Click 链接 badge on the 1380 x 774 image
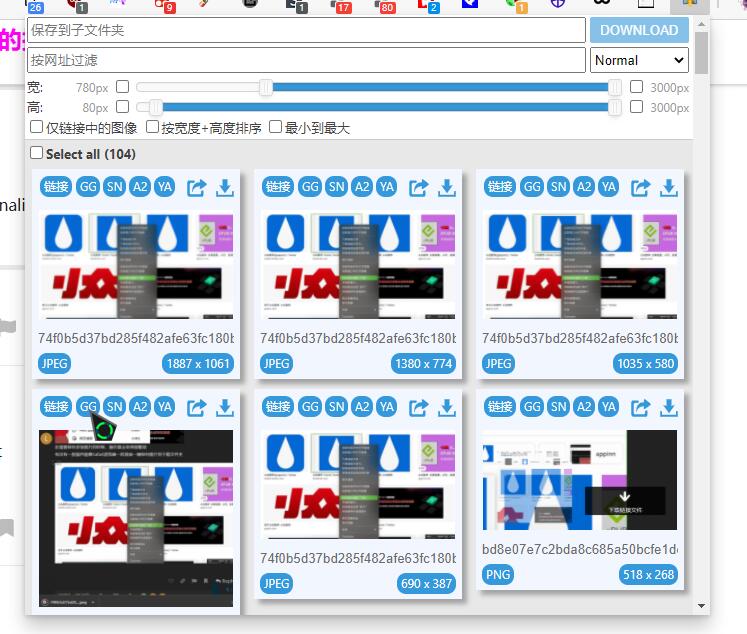 pyautogui.click(x=278, y=187)
